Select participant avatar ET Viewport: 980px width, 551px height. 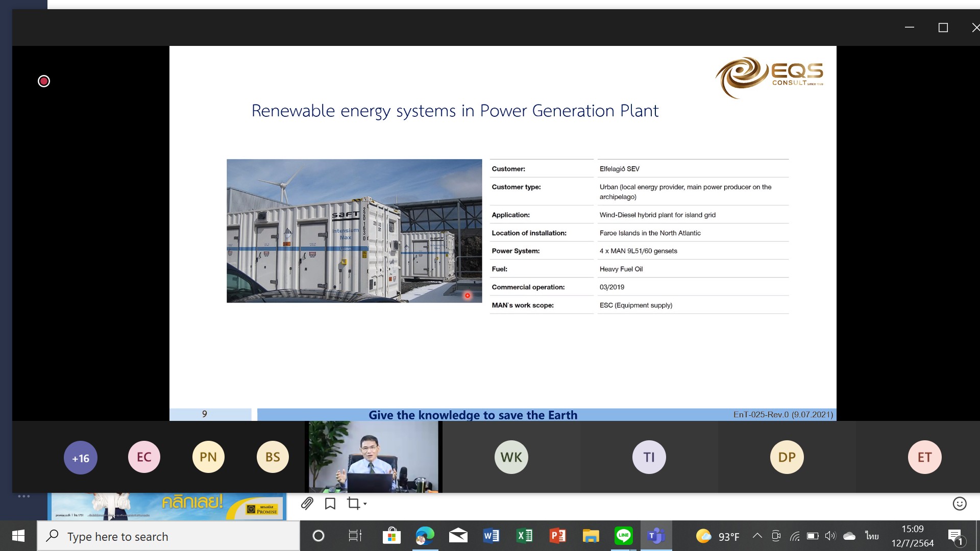tap(925, 457)
